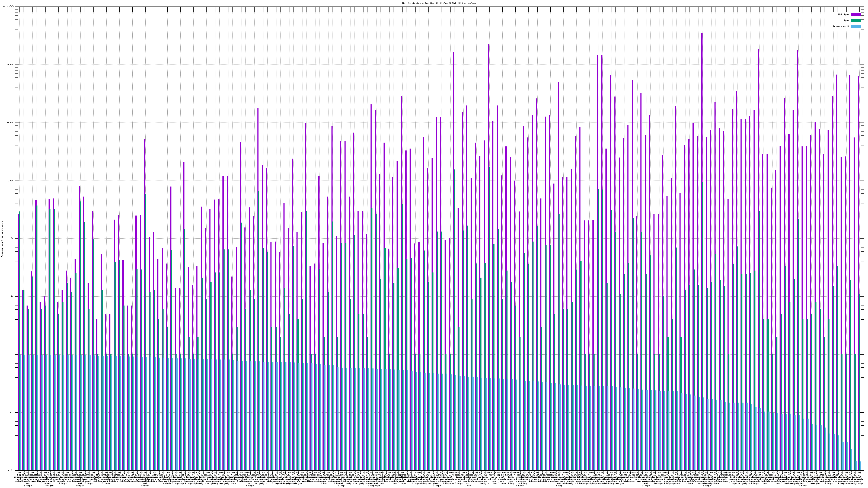Click the 100 y-axis tick label

pos(11,239)
